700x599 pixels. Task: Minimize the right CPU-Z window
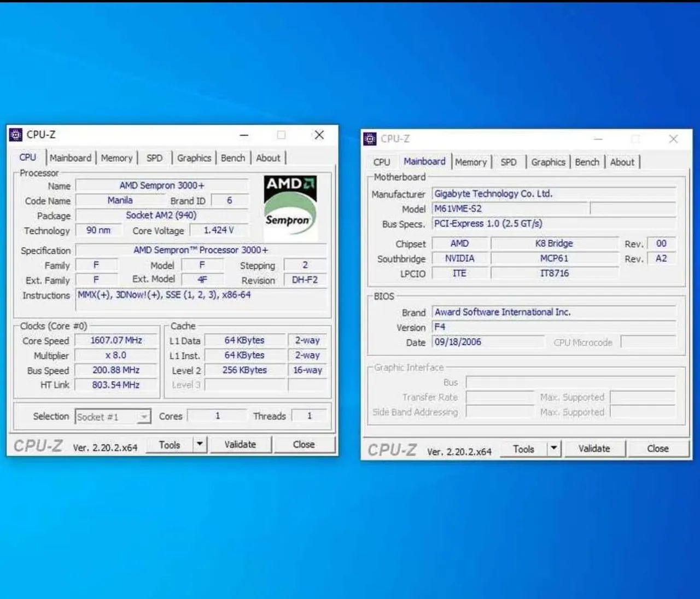coord(598,139)
